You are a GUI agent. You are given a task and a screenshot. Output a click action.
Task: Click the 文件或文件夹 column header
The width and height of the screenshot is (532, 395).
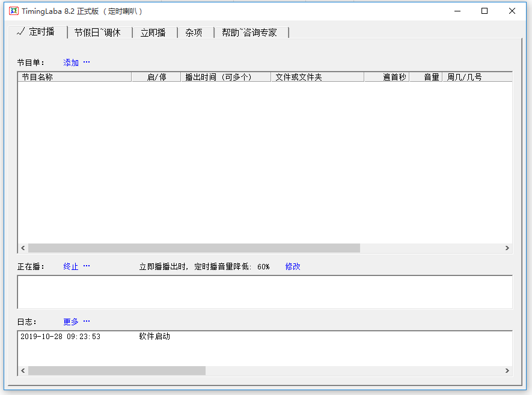click(317, 77)
